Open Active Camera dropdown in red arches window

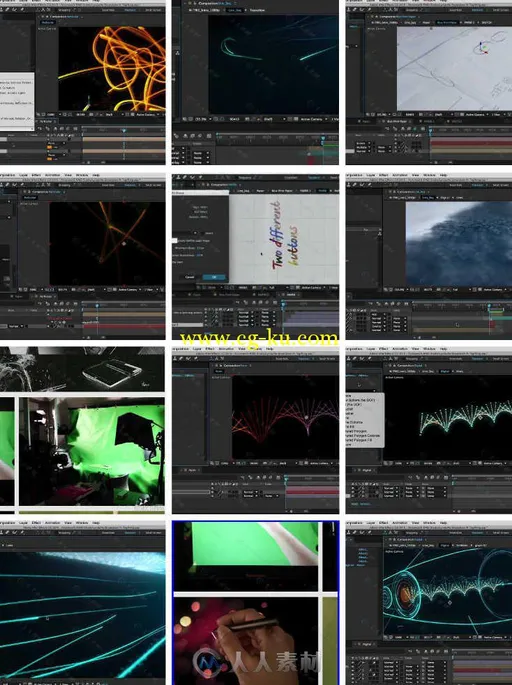click(x=320, y=463)
